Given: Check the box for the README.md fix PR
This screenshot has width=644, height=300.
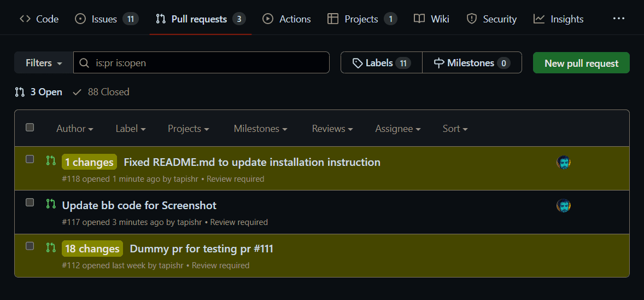Looking at the screenshot, I should coord(30,159).
